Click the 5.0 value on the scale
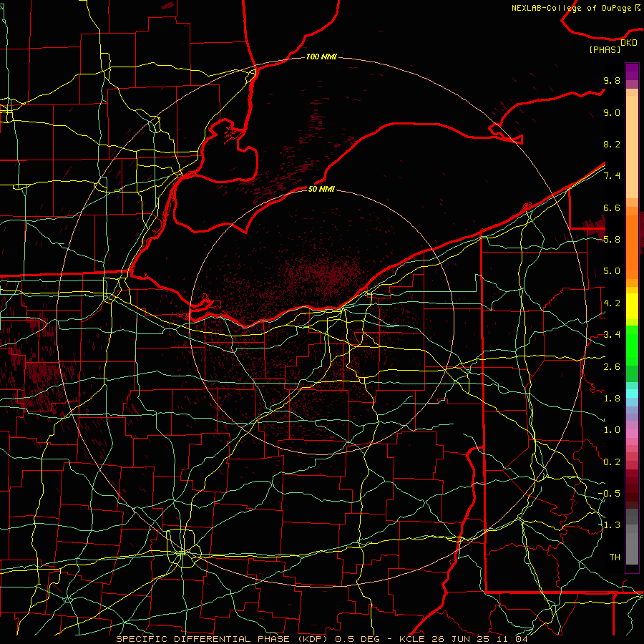Image resolution: width=644 pixels, height=644 pixels. 612,271
